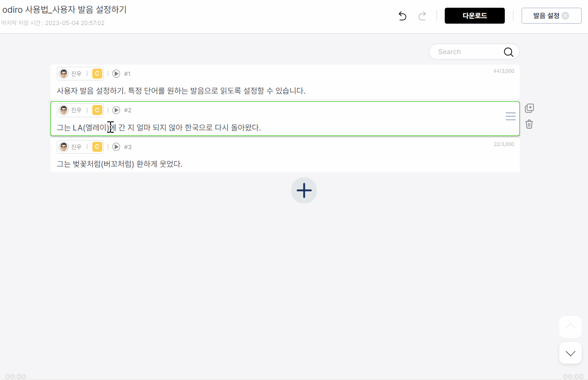Click the undo arrow icon
Screen dimensions: 588x380
coord(402,16)
